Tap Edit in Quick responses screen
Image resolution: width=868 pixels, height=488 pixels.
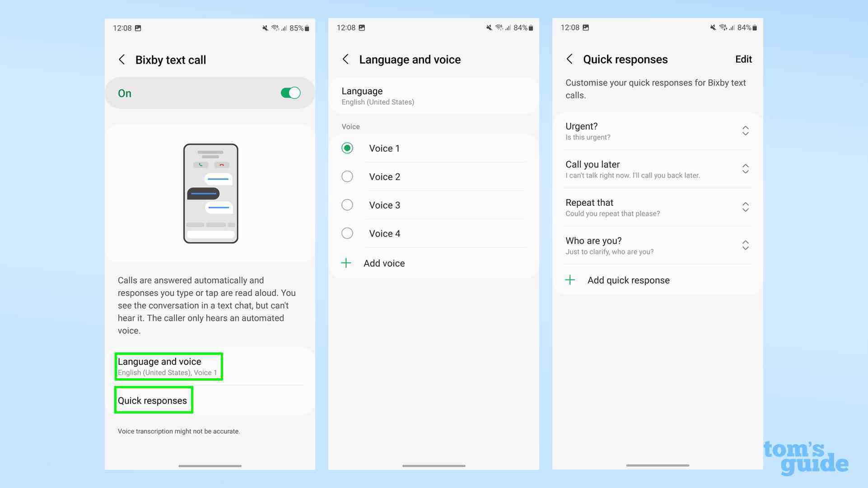tap(743, 59)
